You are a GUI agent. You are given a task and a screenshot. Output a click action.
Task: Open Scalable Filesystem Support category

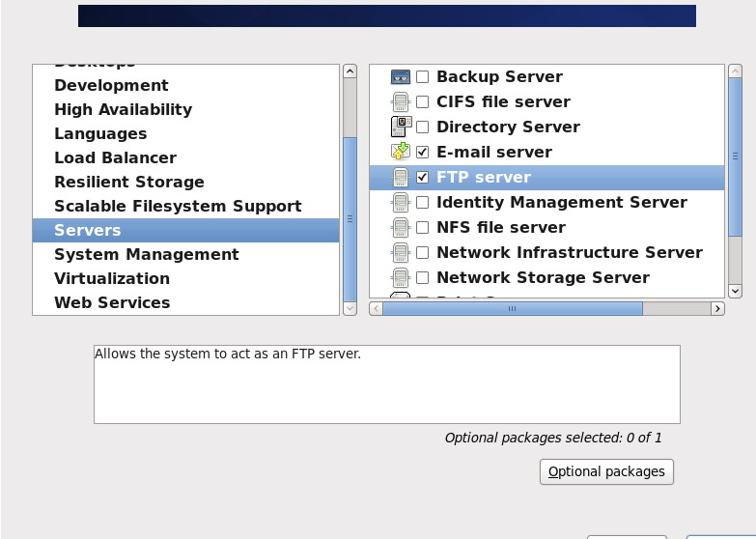coord(185,206)
